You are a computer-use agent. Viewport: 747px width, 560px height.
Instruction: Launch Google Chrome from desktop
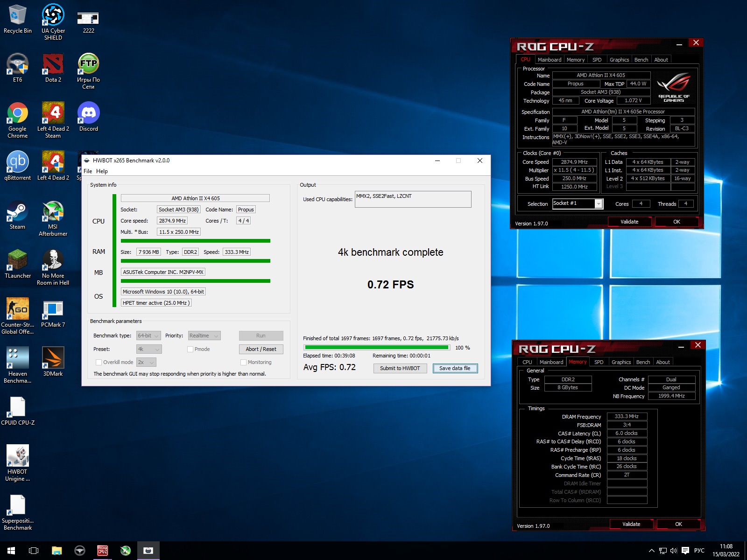pyautogui.click(x=18, y=120)
